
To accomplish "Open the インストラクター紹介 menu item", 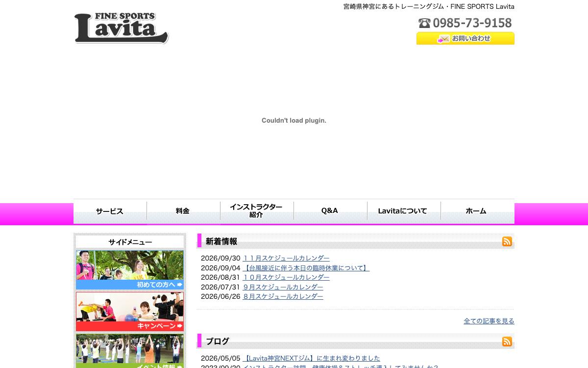I will [x=257, y=211].
